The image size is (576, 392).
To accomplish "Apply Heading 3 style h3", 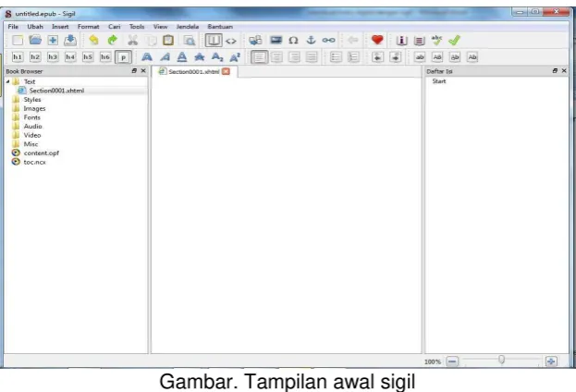I will (x=53, y=57).
